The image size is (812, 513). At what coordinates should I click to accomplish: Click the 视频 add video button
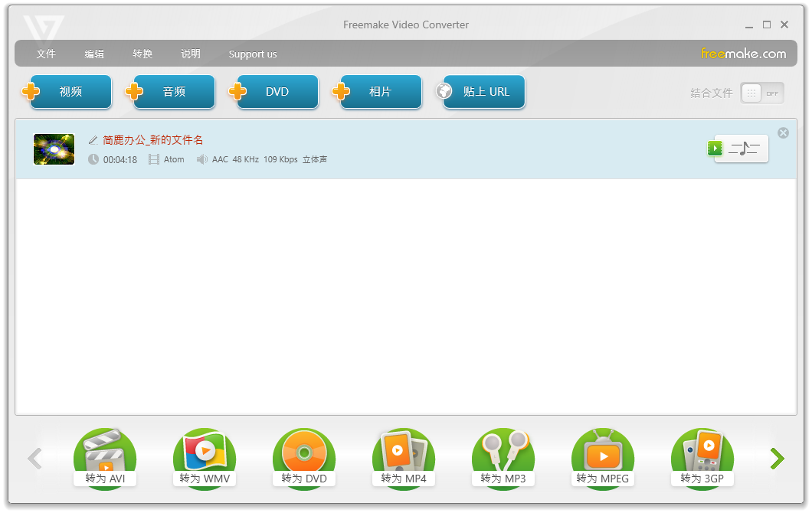[70, 92]
